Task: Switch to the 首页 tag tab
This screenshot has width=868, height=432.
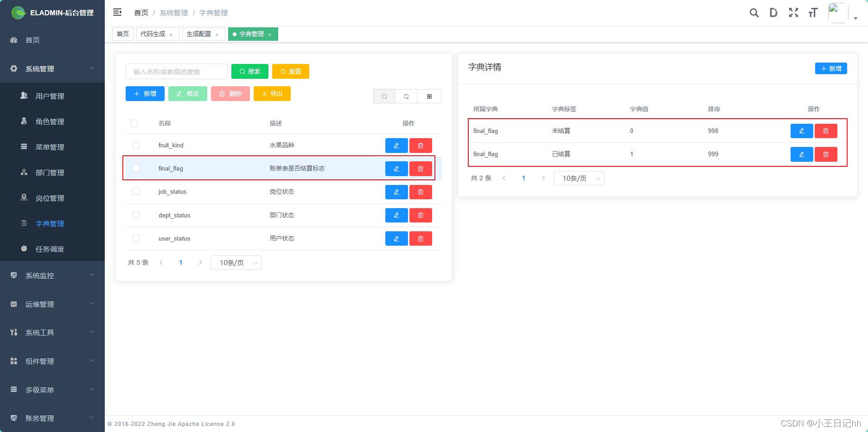Action: [123, 34]
